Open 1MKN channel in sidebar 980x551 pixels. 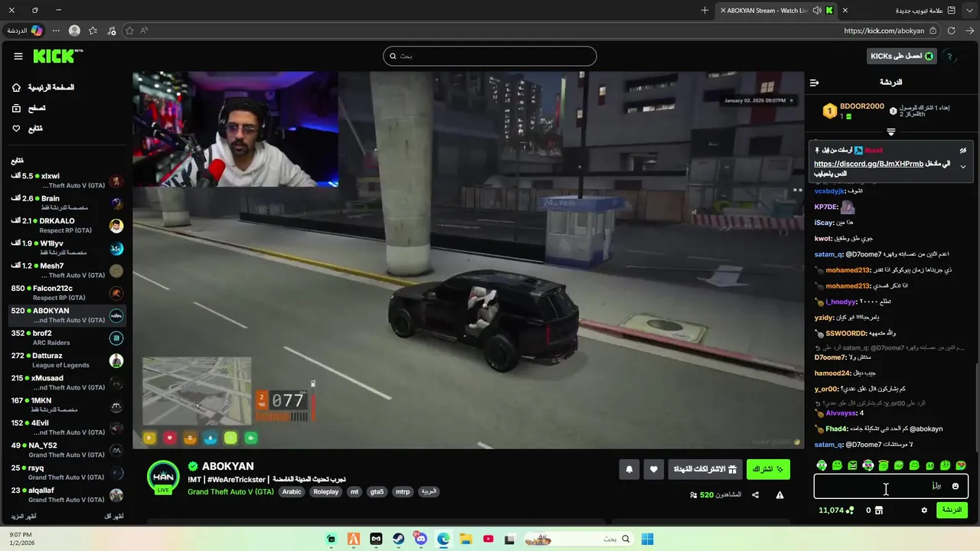67,406
